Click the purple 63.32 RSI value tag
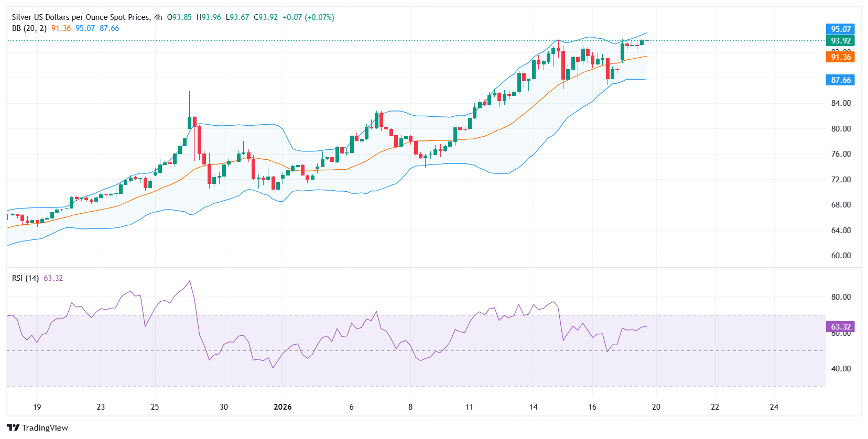 click(x=840, y=327)
